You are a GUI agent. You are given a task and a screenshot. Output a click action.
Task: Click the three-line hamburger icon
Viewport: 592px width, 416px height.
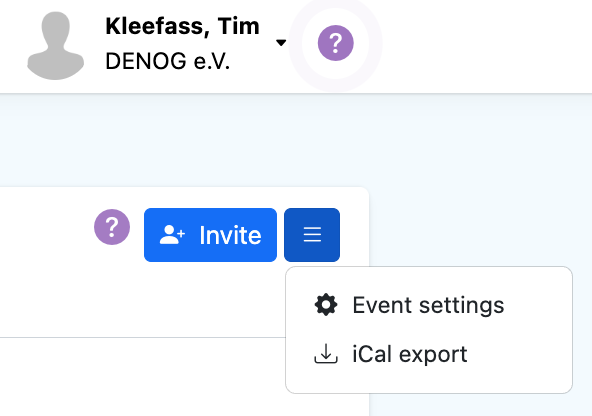point(312,234)
